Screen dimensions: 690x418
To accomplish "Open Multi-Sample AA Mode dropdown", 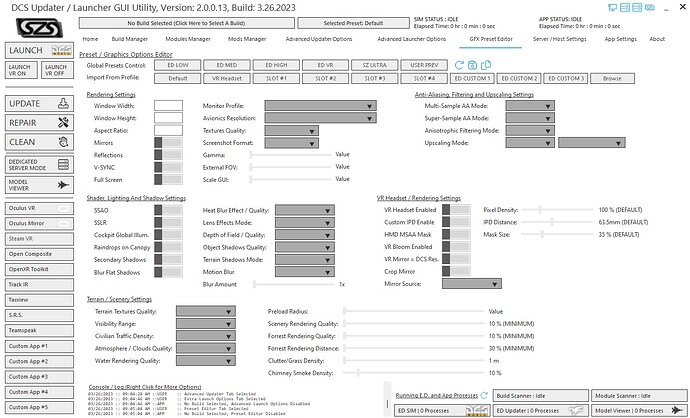I will pos(530,106).
